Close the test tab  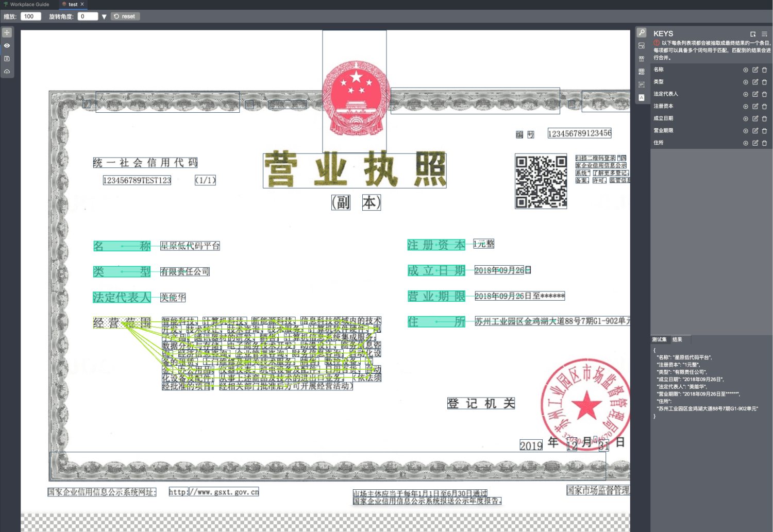pyautogui.click(x=82, y=4)
